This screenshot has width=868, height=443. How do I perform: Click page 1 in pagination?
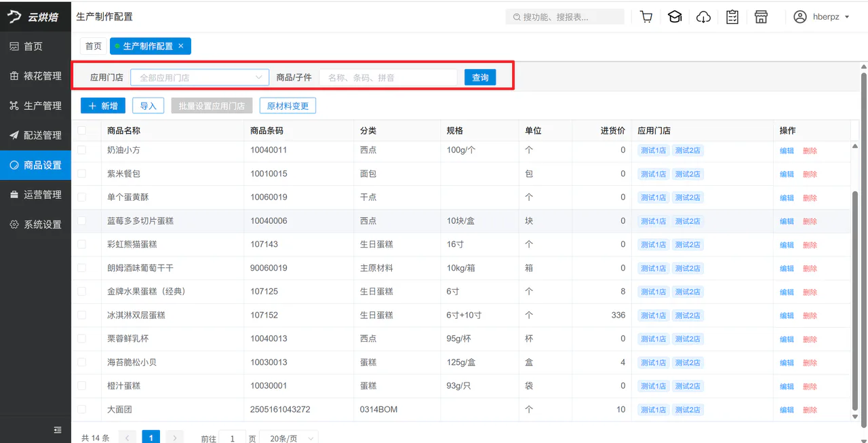[151, 438]
